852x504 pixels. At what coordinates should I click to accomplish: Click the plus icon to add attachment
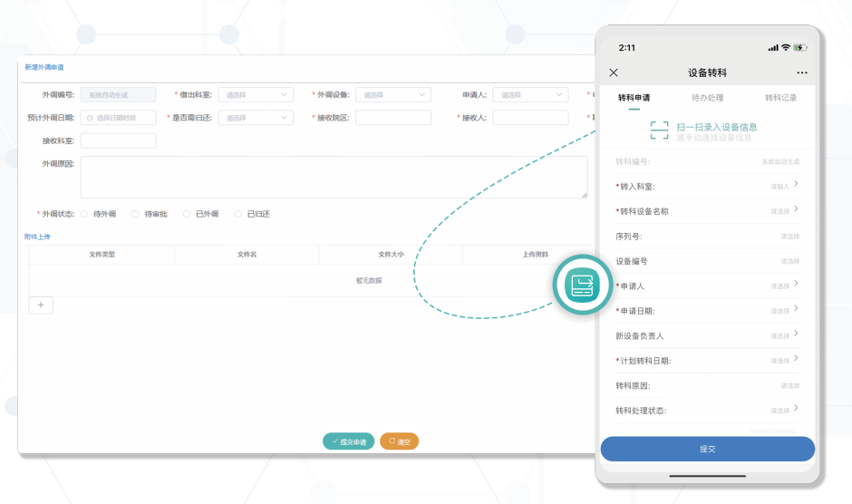41,305
